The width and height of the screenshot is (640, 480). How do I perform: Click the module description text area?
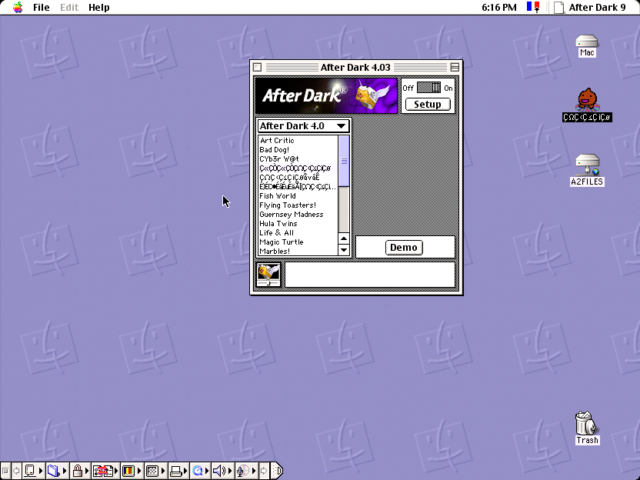click(370, 275)
